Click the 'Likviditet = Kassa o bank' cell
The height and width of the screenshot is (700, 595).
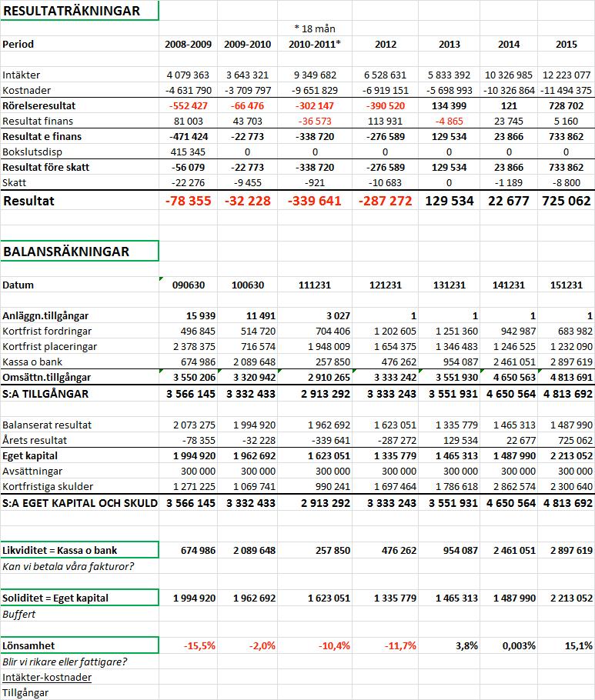tap(79, 550)
